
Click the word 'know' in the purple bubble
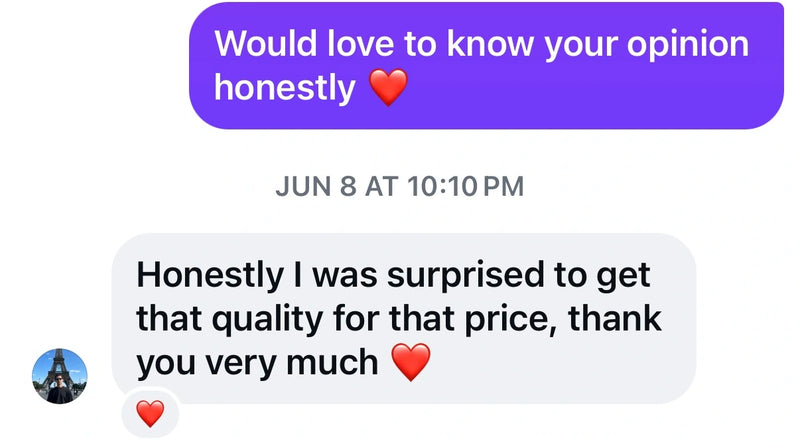491,43
